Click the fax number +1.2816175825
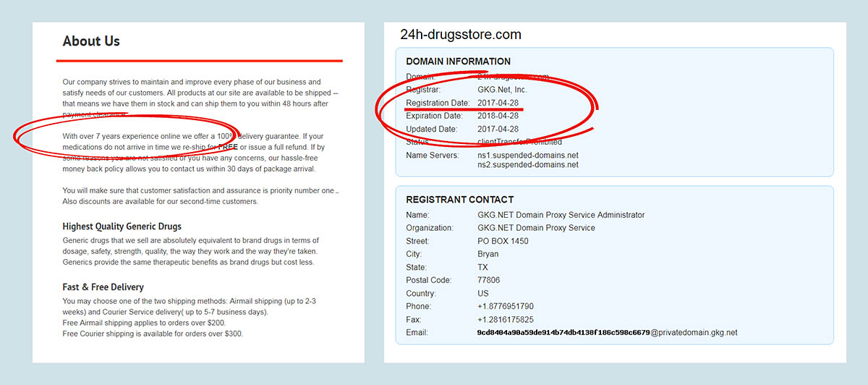Image resolution: width=868 pixels, height=385 pixels. [506, 320]
